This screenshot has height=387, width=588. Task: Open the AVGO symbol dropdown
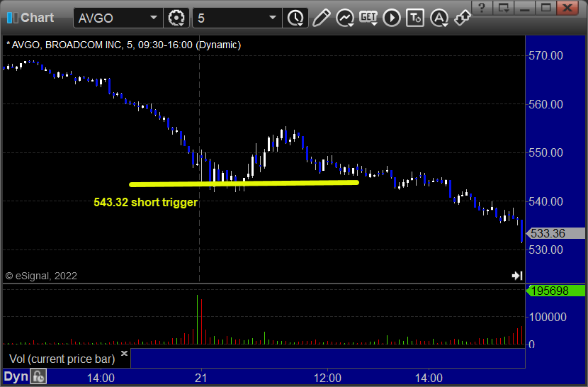153,18
